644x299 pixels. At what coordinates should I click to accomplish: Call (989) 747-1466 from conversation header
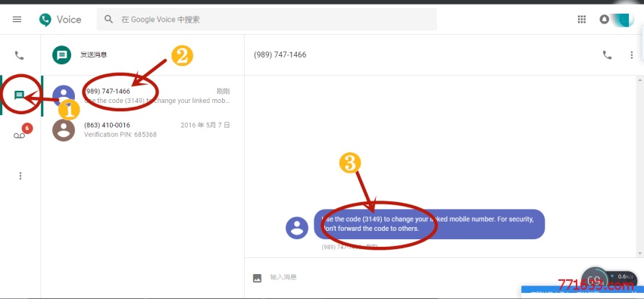[607, 55]
